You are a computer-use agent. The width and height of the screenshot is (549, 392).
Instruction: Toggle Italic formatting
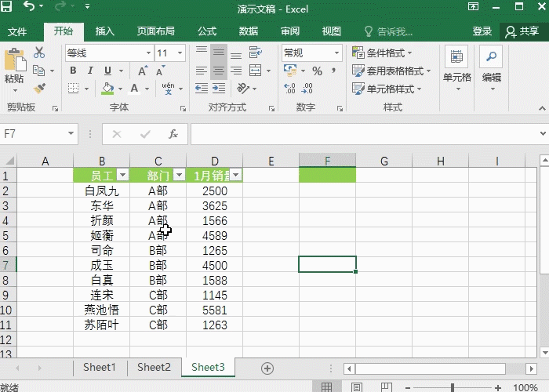click(x=90, y=71)
